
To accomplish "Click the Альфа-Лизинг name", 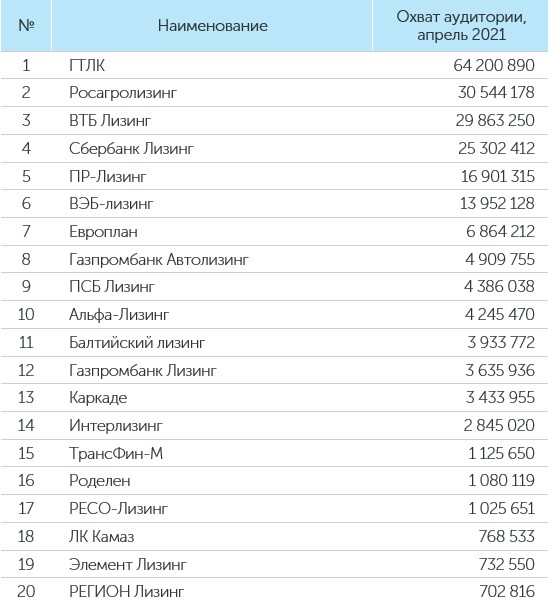I will (x=119, y=314).
